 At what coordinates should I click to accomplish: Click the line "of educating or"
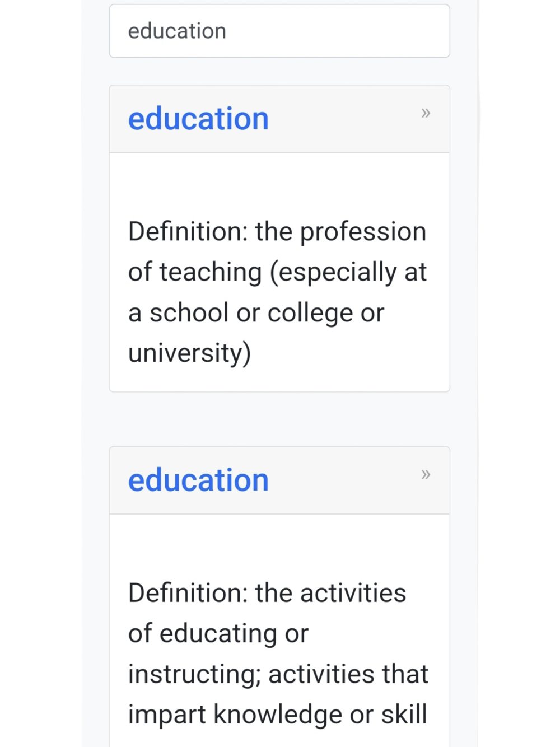pos(218,634)
